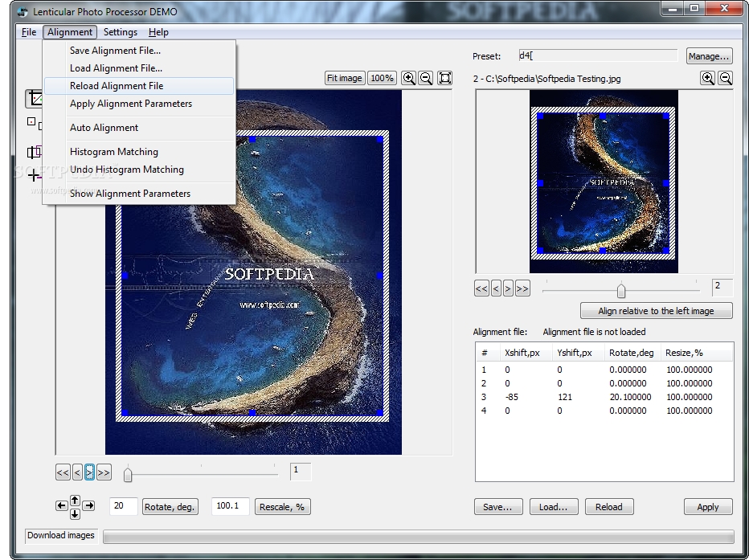
Task: Click the rotation angle field showing 20
Action: click(x=124, y=506)
